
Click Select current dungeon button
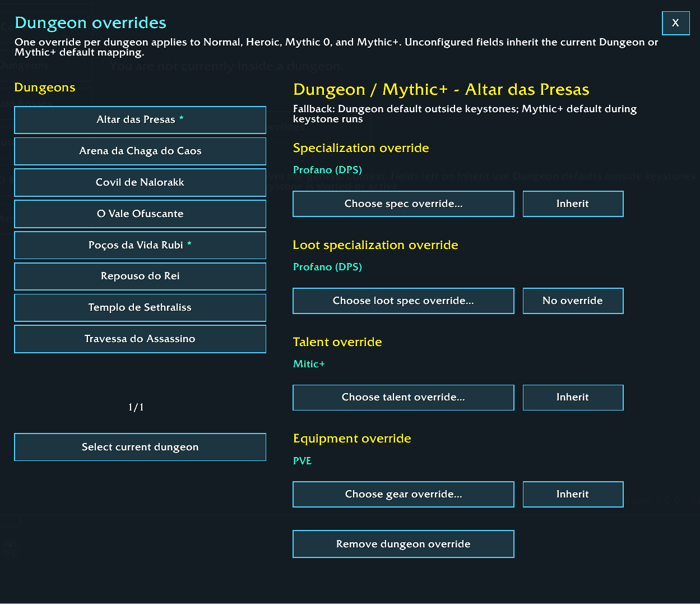(x=140, y=447)
